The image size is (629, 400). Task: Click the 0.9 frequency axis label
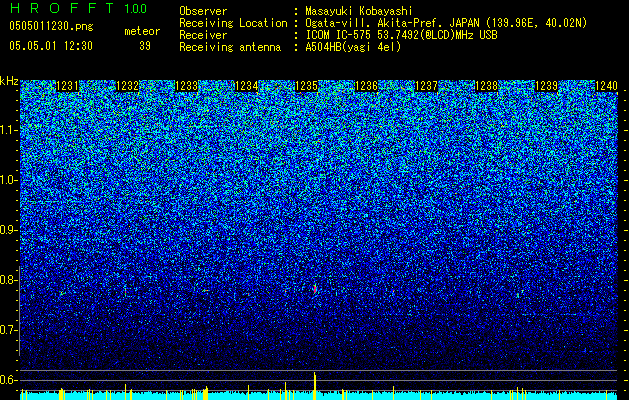point(8,230)
